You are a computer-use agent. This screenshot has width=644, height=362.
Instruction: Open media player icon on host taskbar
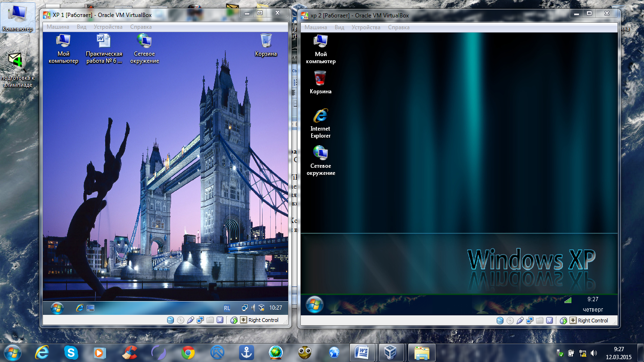click(x=100, y=352)
